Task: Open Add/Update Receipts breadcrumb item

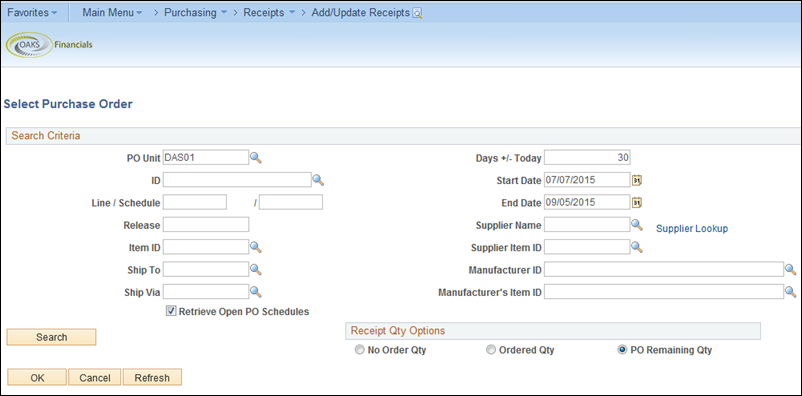Action: point(361,13)
